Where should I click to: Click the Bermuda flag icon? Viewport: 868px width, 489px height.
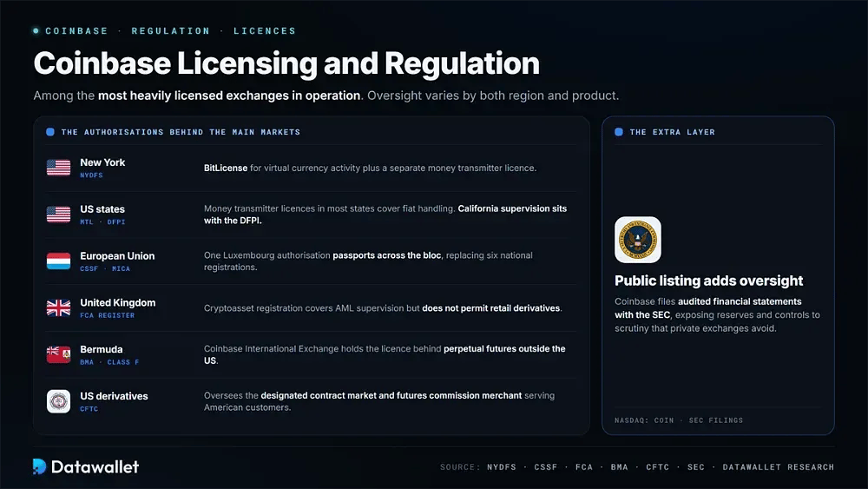point(59,354)
